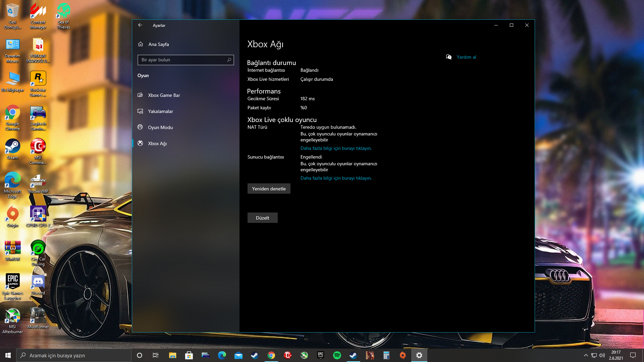Screen dimensions: 644x362
Task: Open Xbox Game Bar settings
Action: [164, 95]
